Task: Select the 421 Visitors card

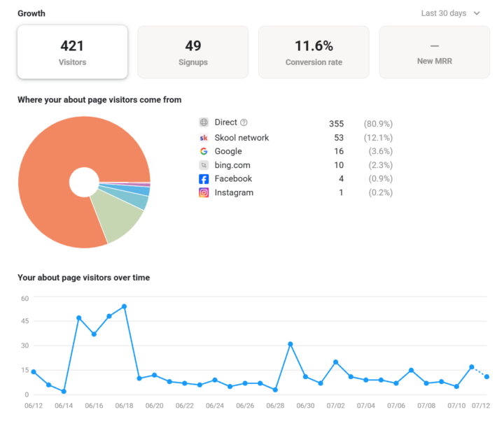Action: click(x=72, y=52)
